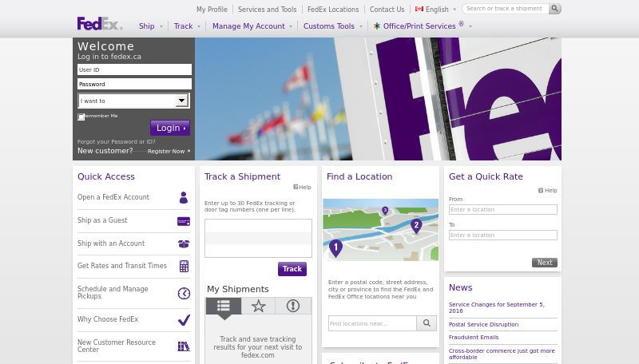Expand the Office/Print Services menu arrow
This screenshot has width=639, height=364.
pos(470,26)
